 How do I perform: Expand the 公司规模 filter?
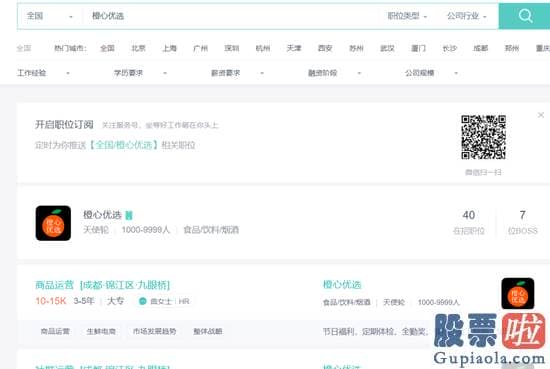[431, 73]
